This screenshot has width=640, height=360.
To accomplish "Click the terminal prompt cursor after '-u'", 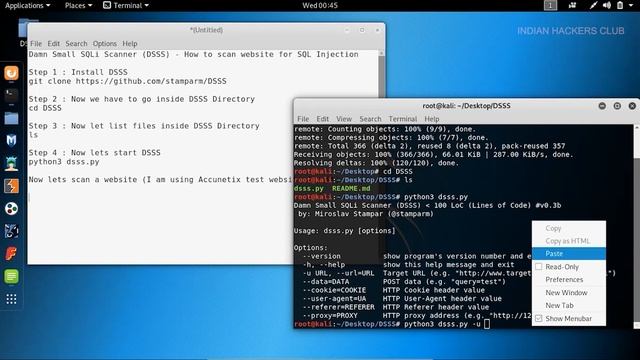I will 487,324.
